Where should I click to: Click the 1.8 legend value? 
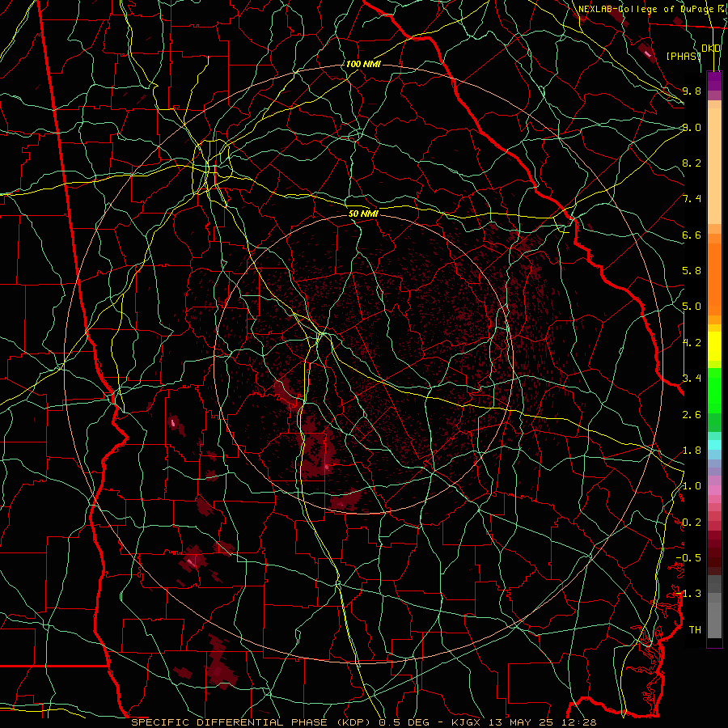click(x=692, y=451)
